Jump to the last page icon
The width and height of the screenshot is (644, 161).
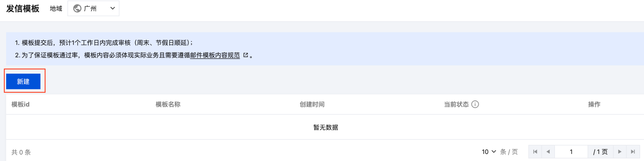point(633,152)
